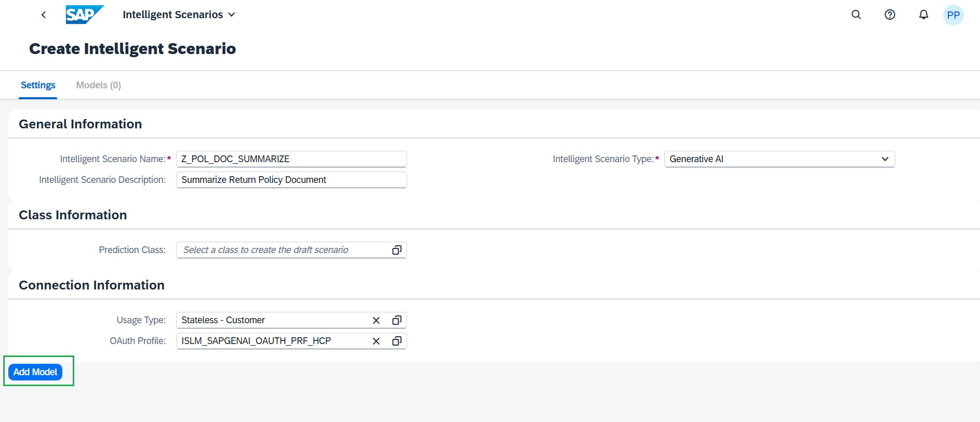
Task: Click the OAuth Profile label
Action: pos(138,341)
